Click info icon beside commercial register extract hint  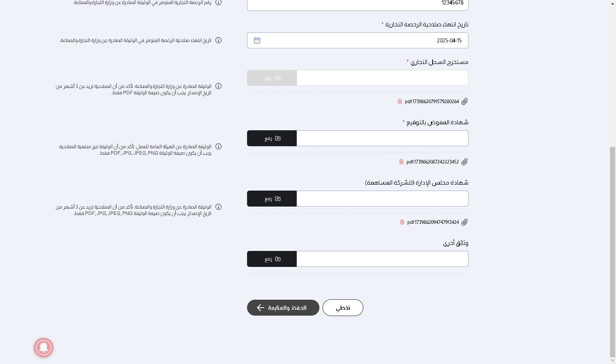pos(218,86)
